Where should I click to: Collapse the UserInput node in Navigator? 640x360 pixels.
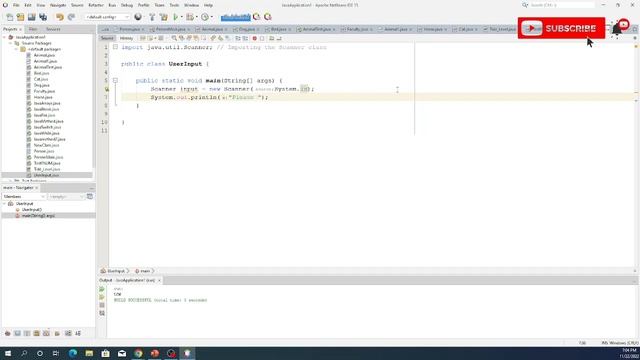coord(5,204)
